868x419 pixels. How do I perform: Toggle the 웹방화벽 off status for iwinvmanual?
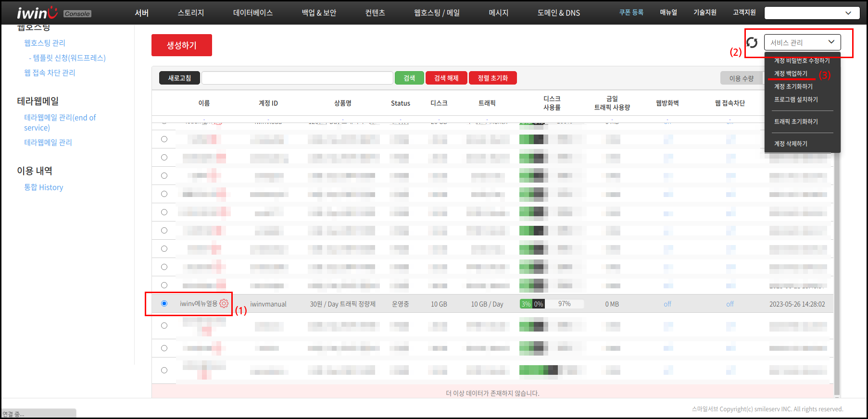(x=667, y=304)
